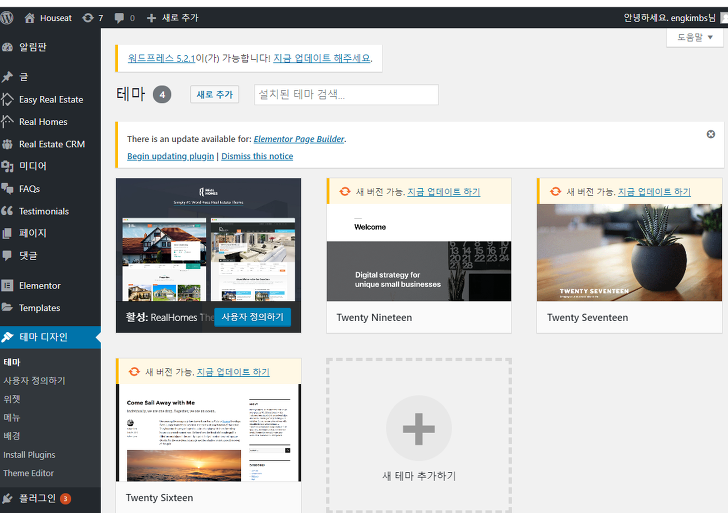This screenshot has width=728, height=513.
Task: Click the pages icon beside 페이지
Action: 7,233
